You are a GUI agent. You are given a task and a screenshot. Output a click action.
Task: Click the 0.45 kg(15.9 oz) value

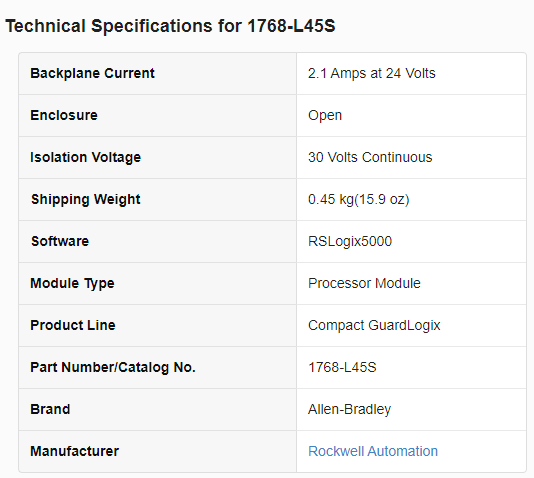pos(359,200)
